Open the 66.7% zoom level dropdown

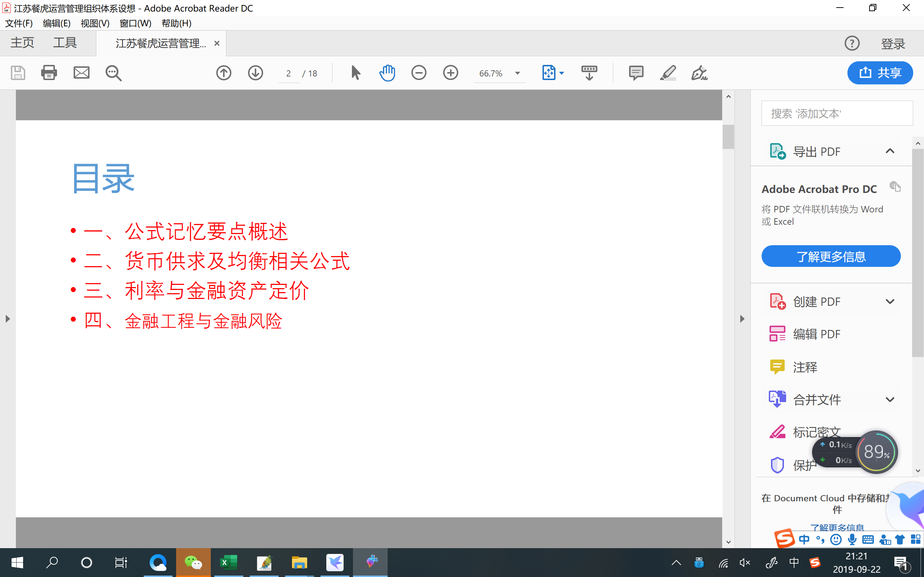tap(517, 73)
